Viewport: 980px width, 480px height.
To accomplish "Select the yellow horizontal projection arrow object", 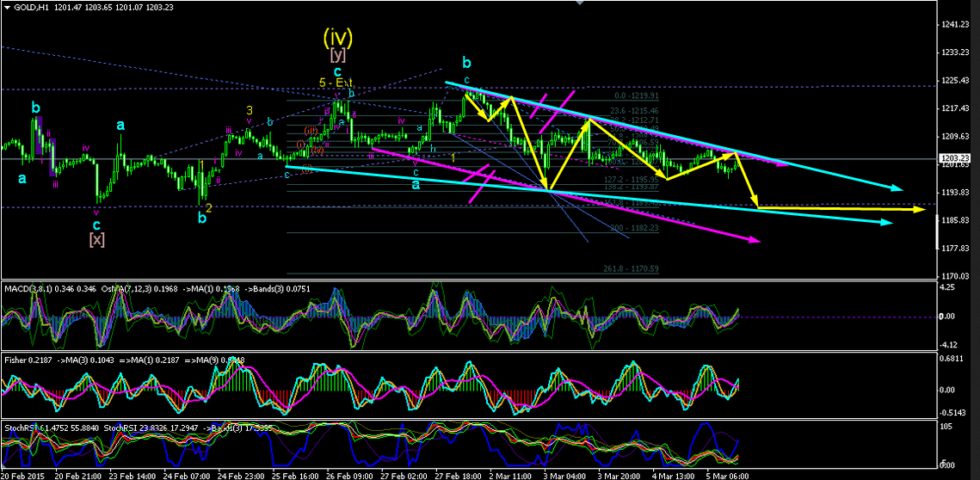I will pyautogui.click(x=841, y=208).
